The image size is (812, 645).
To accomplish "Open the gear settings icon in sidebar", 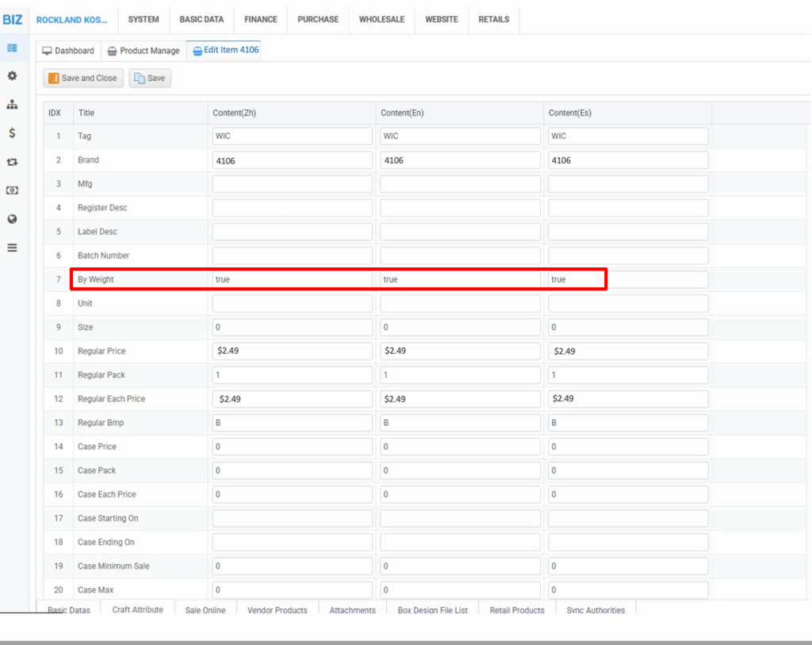I will pos(12,76).
